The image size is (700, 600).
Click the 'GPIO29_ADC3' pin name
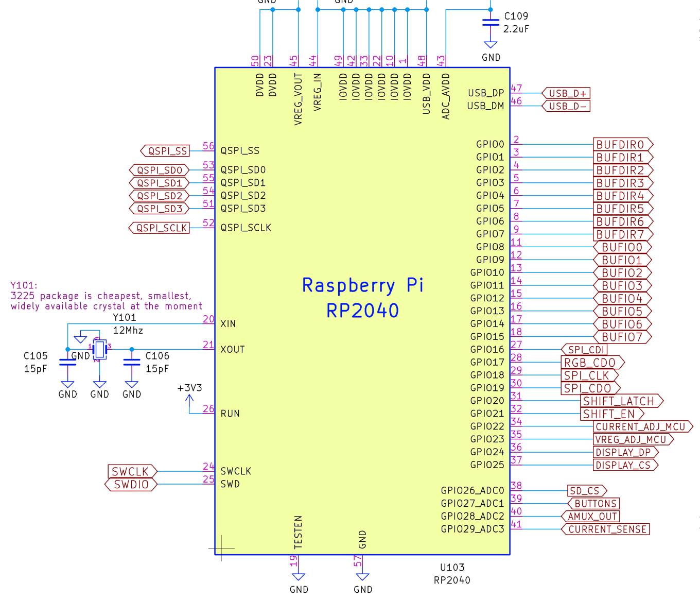(x=472, y=529)
